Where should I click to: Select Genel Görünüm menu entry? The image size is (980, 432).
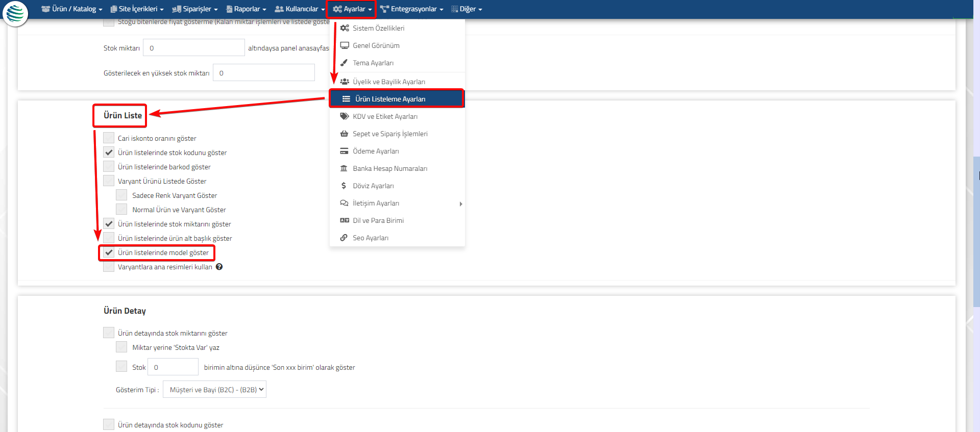click(x=397, y=45)
